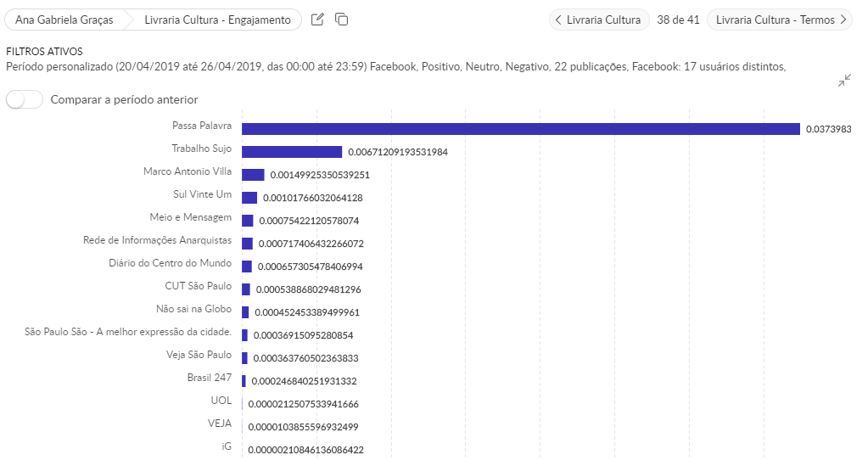Image resolution: width=868 pixels, height=460 pixels.
Task: Click Diário do Centro do Mundo label
Action: coord(170,263)
